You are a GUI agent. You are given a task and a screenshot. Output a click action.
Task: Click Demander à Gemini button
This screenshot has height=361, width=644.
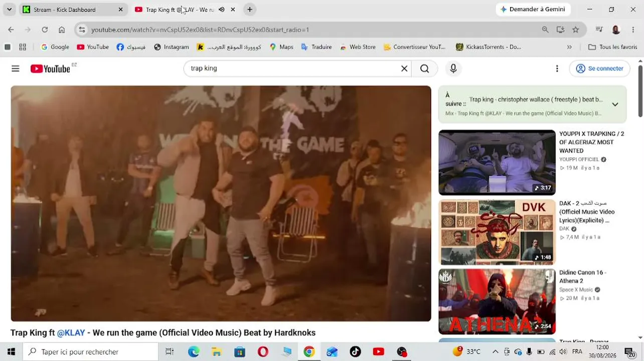point(532,10)
